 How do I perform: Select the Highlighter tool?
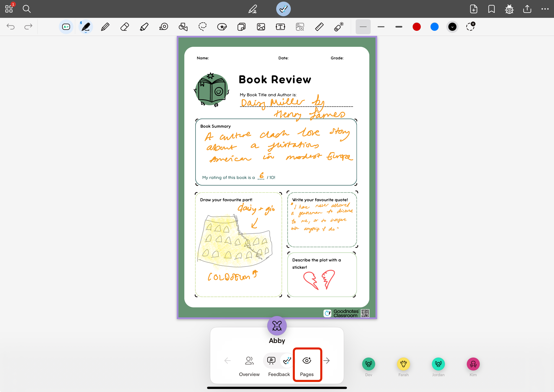coord(144,27)
